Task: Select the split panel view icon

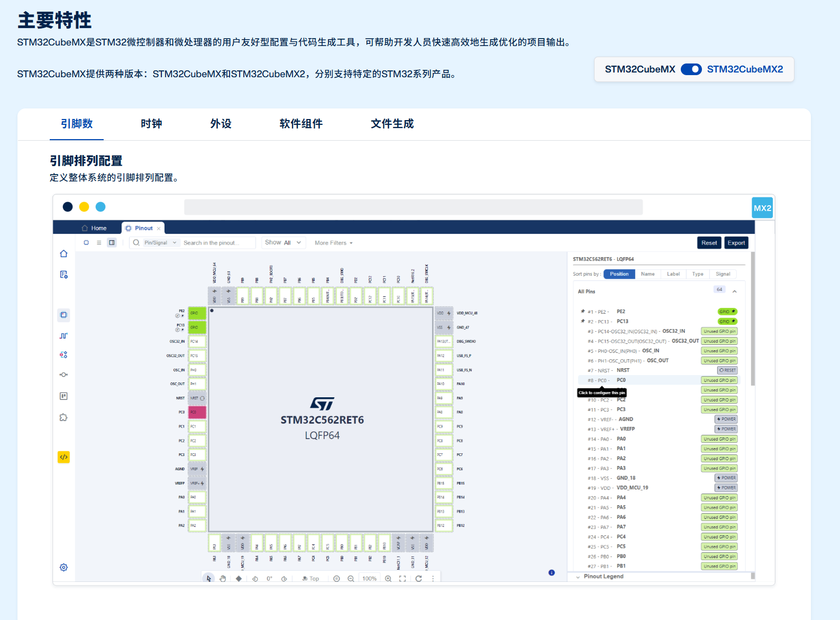Action: (x=112, y=243)
